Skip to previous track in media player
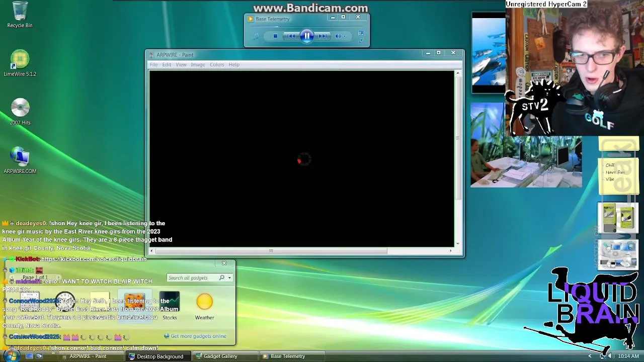The height and width of the screenshot is (362, 644). pyautogui.click(x=291, y=36)
